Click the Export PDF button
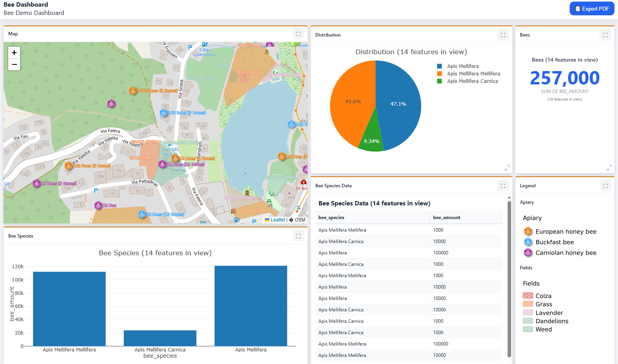 coord(592,9)
